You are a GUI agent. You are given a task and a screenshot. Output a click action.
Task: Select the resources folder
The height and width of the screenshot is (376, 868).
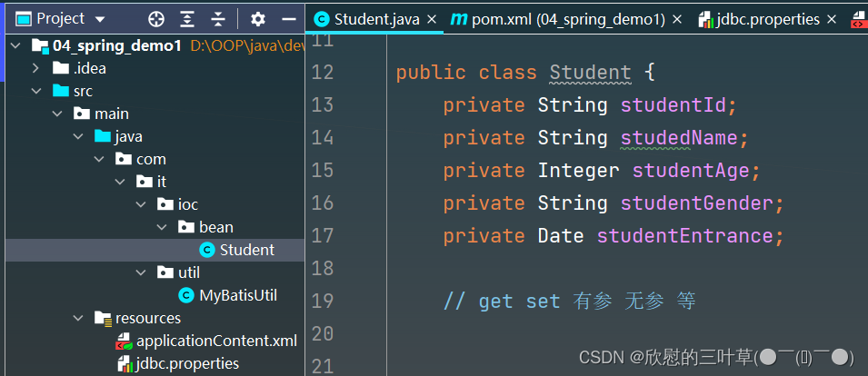(147, 318)
